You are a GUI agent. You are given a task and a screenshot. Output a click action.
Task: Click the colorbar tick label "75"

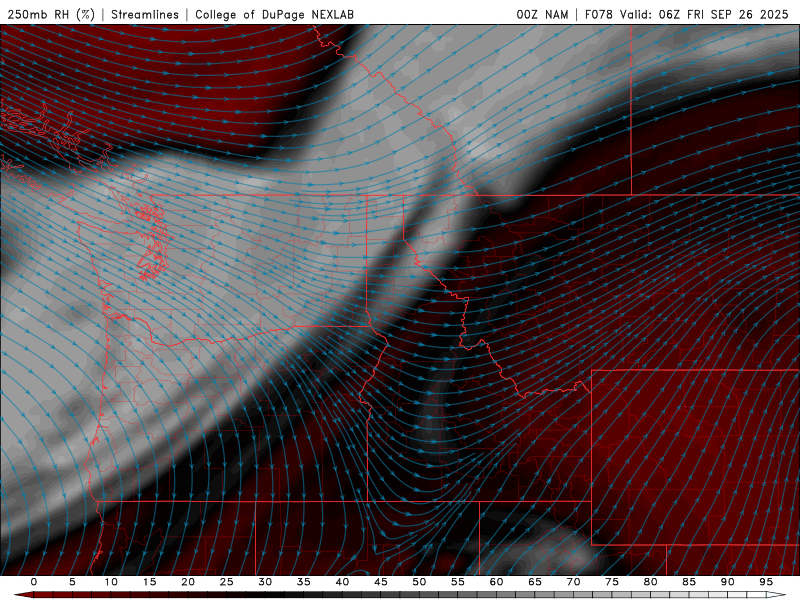(612, 582)
